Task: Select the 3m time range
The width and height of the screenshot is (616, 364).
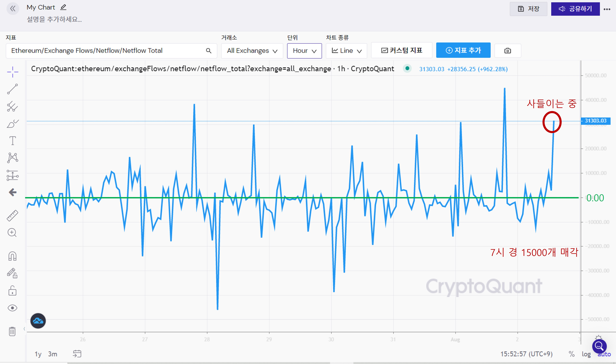Action: pyautogui.click(x=53, y=354)
